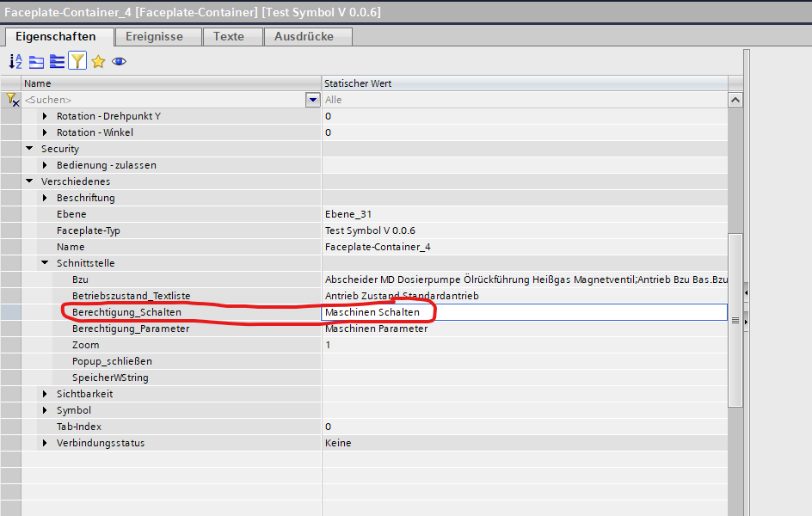The image size is (812, 516).
Task: Open the search dropdown arrow
Action: 313,100
